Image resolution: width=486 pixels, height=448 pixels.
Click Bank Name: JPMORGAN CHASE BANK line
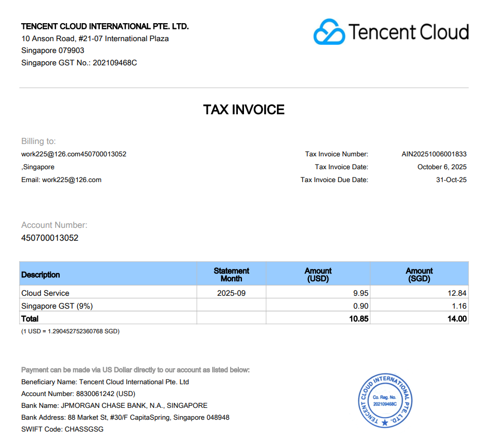[x=114, y=406]
